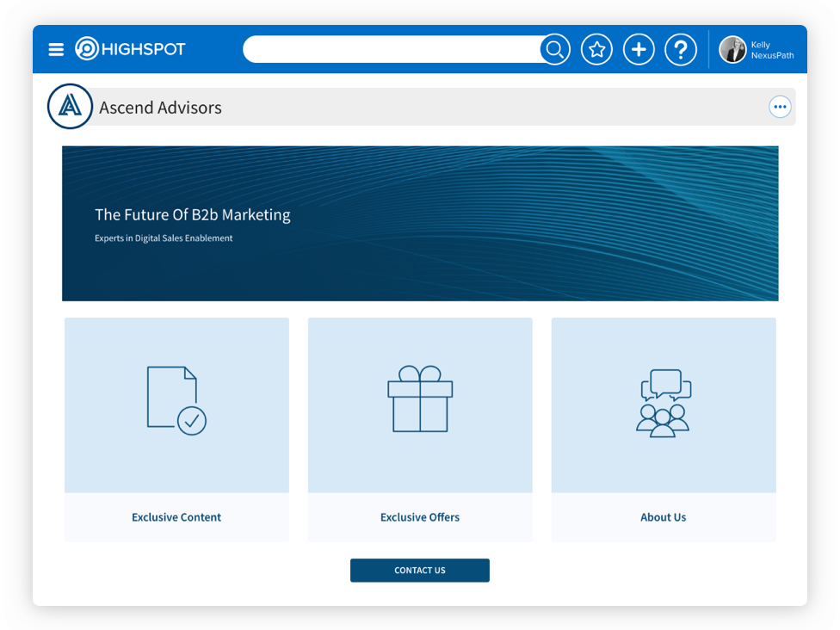Image resolution: width=840 pixels, height=630 pixels.
Task: Go to the About Us link
Action: coord(664,517)
